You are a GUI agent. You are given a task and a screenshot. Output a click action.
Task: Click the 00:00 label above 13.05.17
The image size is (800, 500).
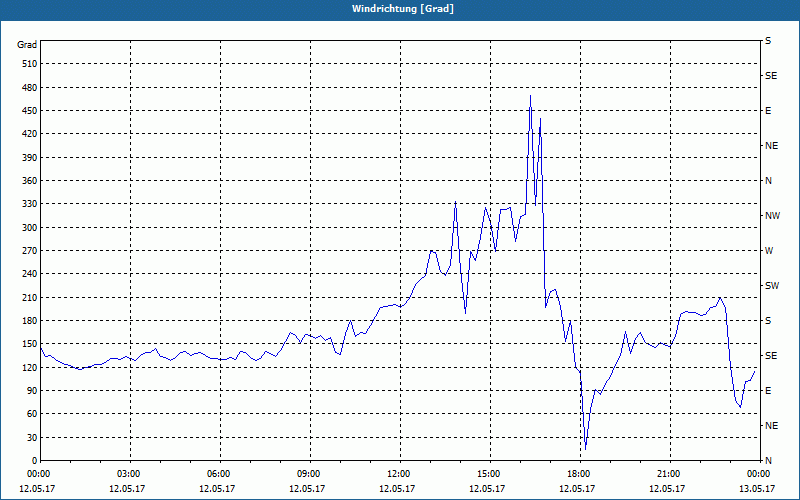click(x=760, y=474)
